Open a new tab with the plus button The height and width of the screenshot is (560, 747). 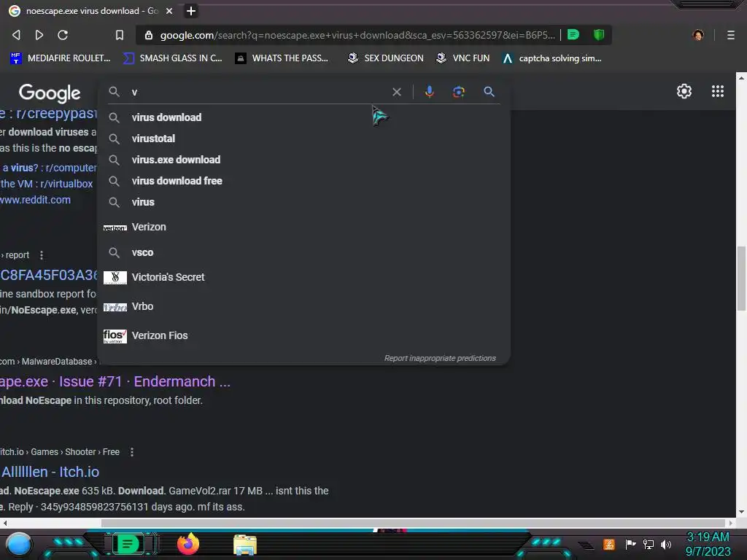pyautogui.click(x=191, y=10)
